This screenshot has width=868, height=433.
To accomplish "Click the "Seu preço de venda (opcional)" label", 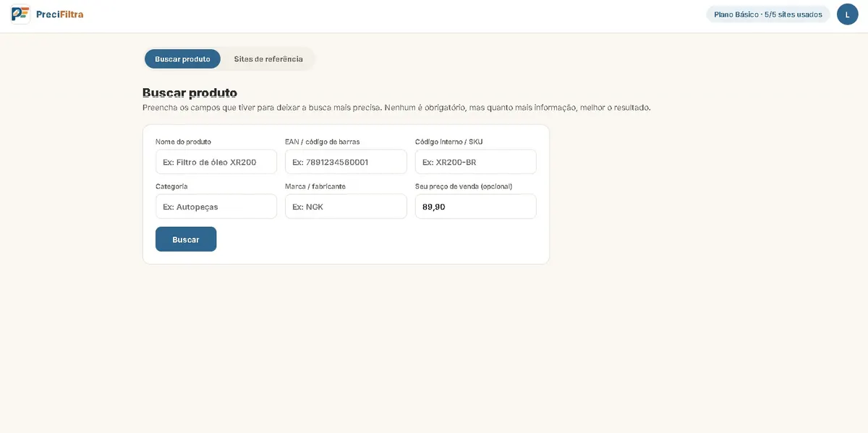I will (464, 187).
